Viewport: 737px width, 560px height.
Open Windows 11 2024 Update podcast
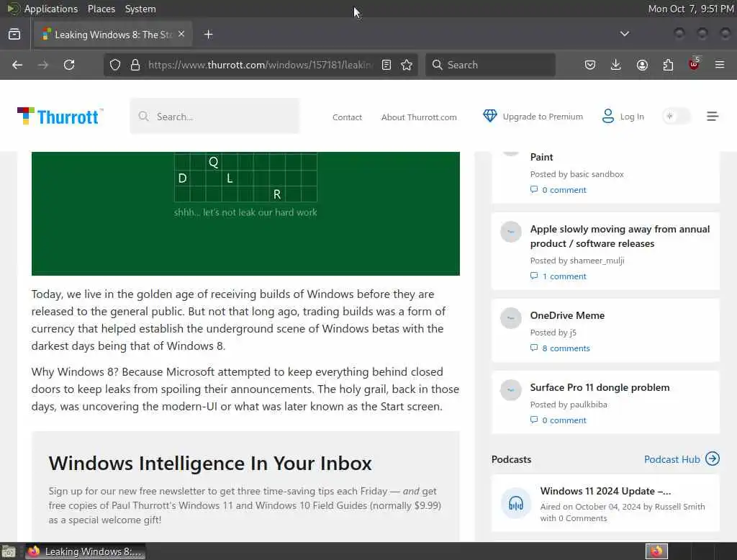click(605, 491)
